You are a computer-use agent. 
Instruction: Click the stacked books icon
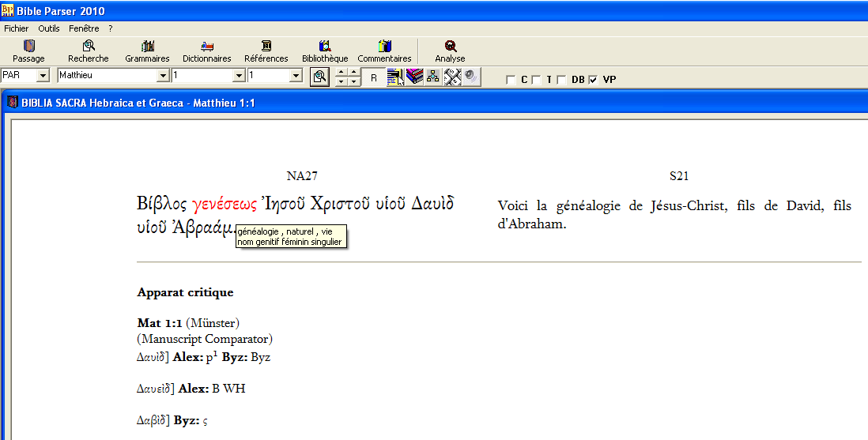click(x=414, y=77)
